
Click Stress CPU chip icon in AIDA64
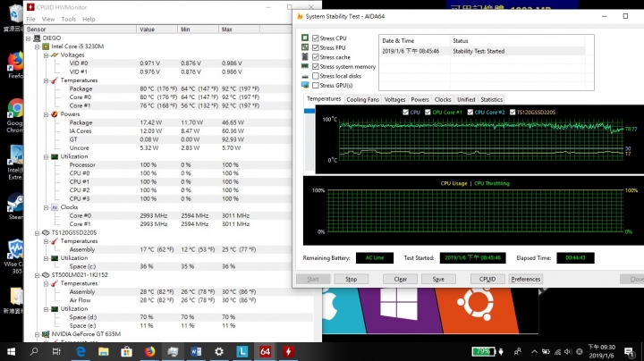coord(305,38)
